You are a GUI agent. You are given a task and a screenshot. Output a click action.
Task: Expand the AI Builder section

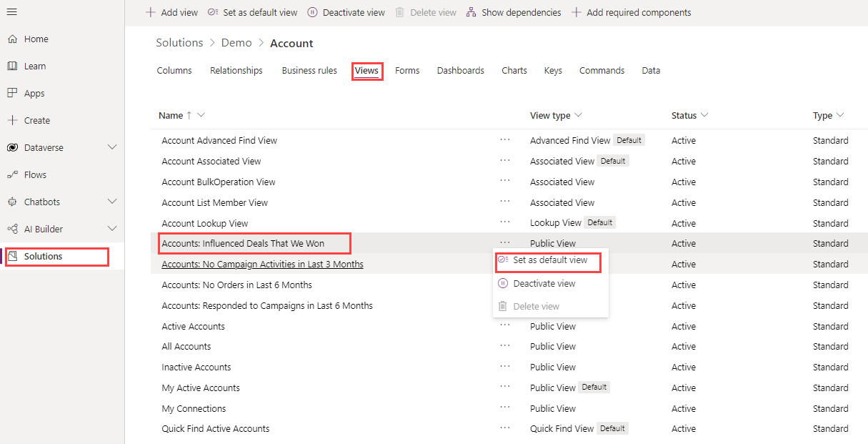tap(112, 229)
